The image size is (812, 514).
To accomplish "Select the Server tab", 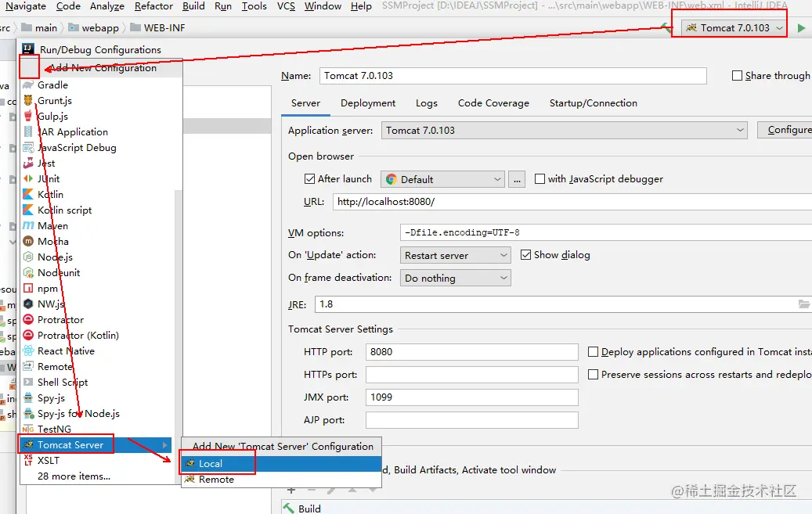I will (x=305, y=103).
